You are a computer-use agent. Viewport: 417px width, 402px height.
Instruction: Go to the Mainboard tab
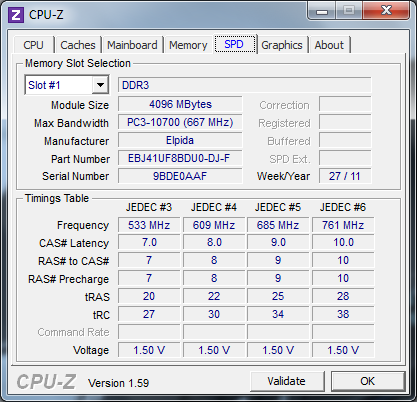[132, 45]
